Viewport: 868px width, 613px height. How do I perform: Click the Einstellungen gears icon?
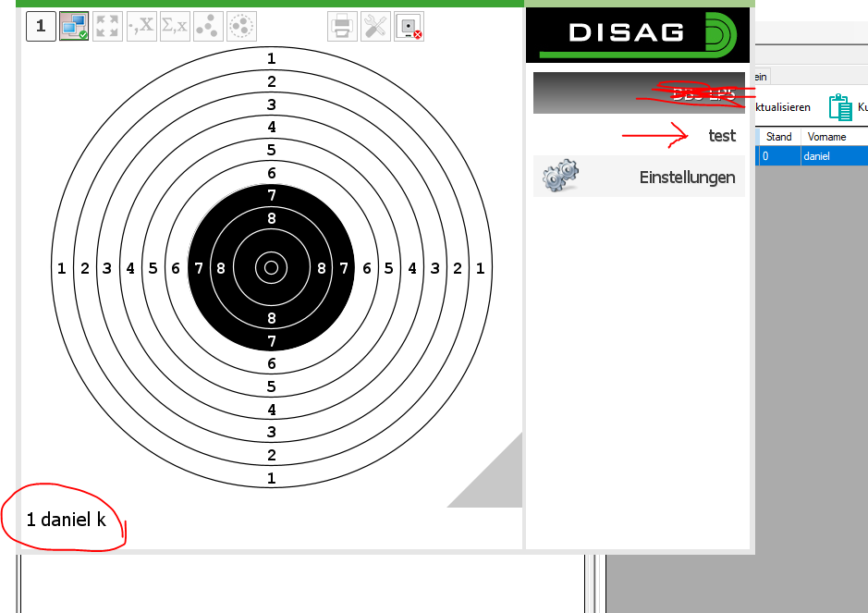(560, 176)
